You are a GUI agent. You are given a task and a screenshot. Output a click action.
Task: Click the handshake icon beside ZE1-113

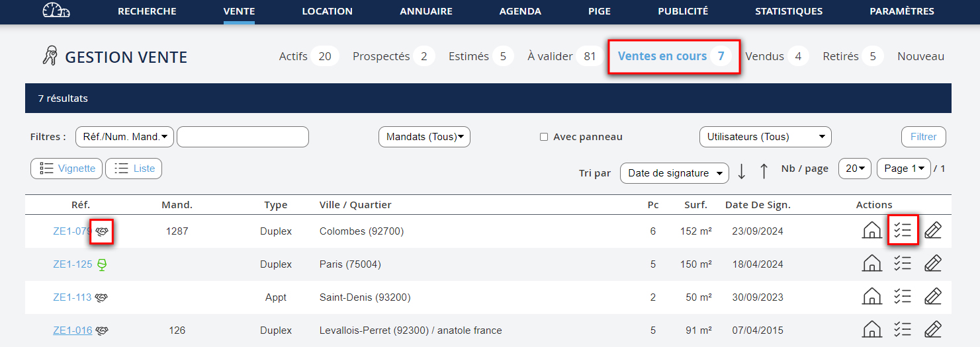[x=102, y=297]
